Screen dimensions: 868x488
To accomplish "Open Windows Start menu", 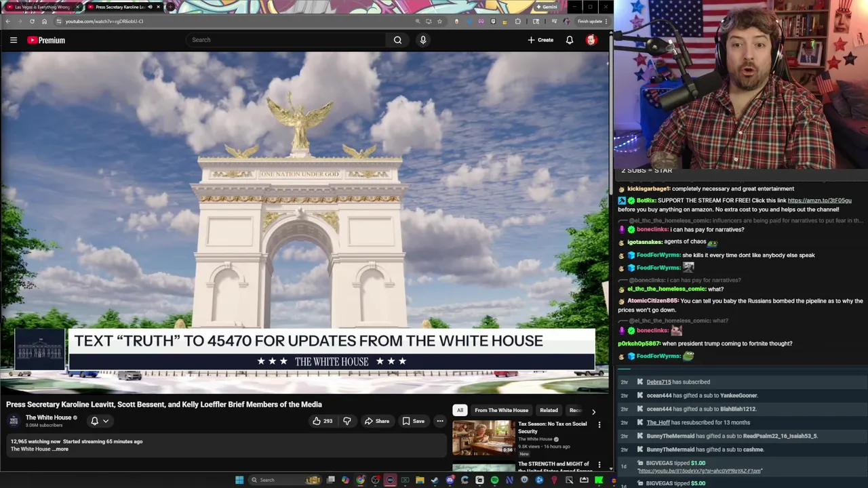I will [239, 480].
